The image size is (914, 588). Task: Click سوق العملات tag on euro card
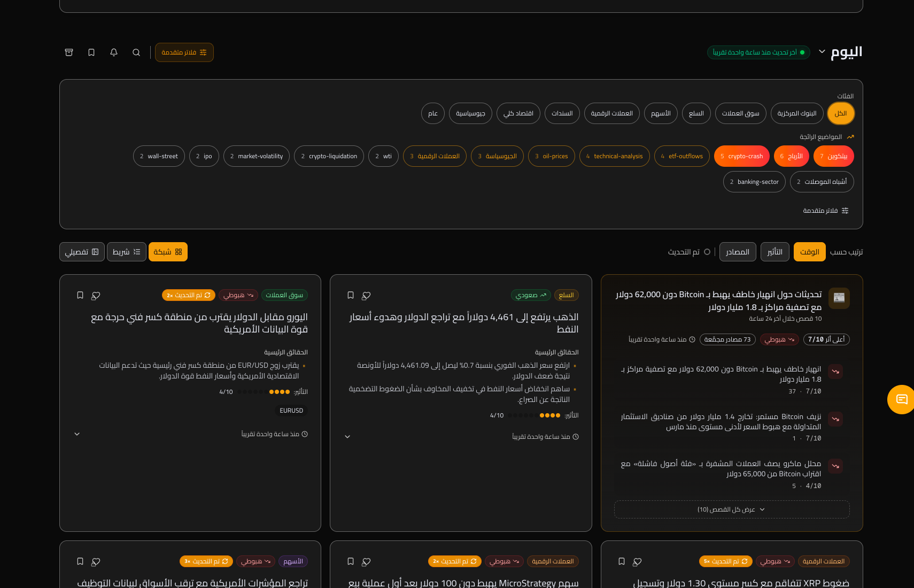[284, 295]
